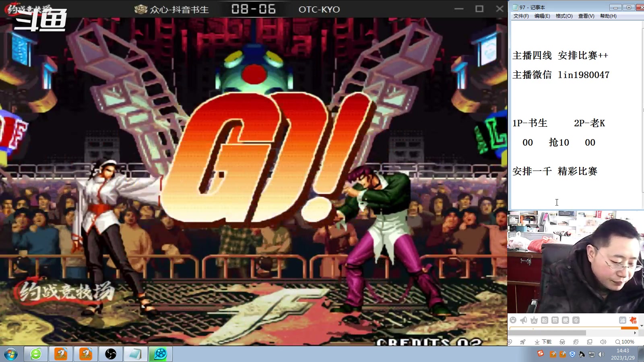Click the 管 admin icon
644x362 pixels.
[x=555, y=320]
